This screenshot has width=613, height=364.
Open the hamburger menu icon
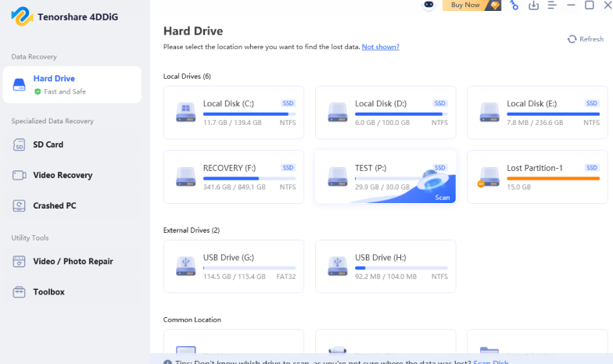pos(552,5)
